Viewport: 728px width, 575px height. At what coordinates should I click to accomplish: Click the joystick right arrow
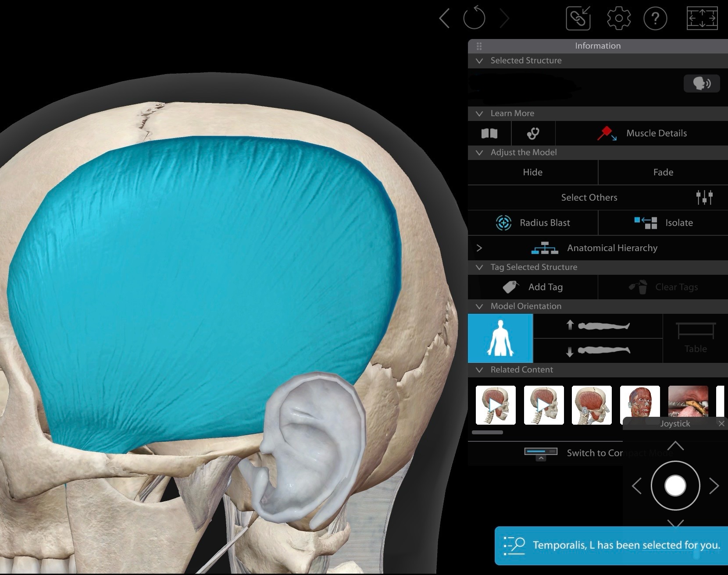tap(714, 486)
